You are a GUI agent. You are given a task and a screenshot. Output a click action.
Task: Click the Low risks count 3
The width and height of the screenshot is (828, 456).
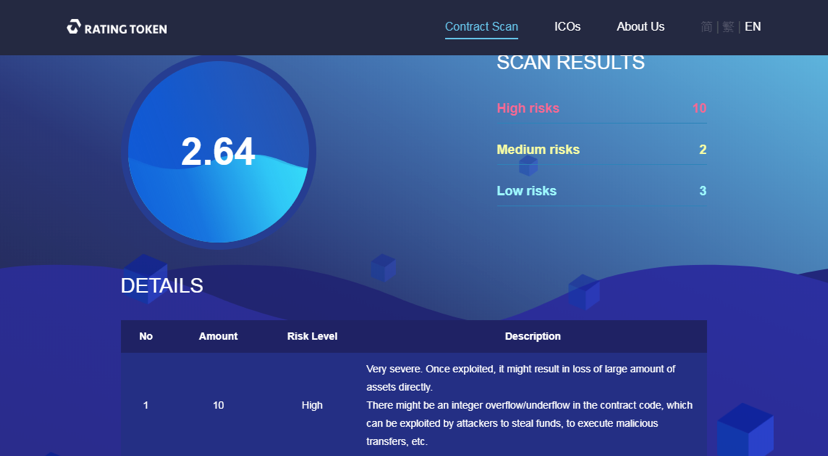(x=702, y=191)
